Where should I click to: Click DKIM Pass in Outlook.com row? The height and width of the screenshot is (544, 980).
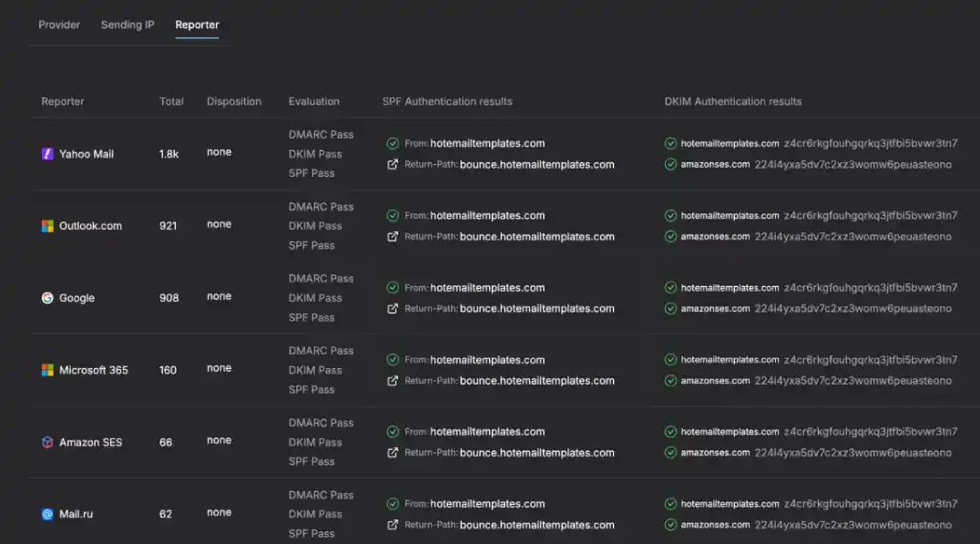(315, 226)
